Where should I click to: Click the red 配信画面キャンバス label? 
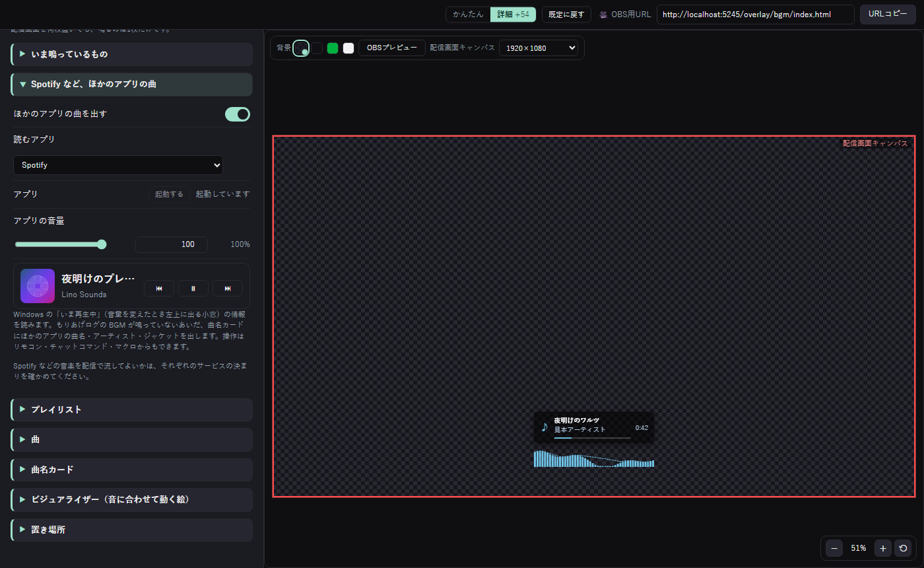point(875,143)
